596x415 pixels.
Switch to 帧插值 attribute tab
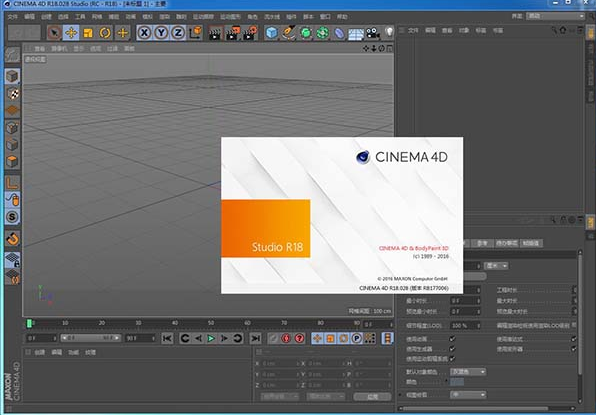(x=531, y=243)
